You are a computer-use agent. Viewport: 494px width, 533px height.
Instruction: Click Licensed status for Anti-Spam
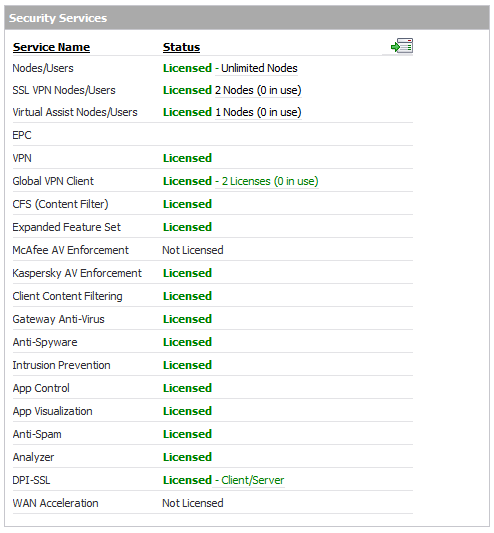click(x=187, y=434)
